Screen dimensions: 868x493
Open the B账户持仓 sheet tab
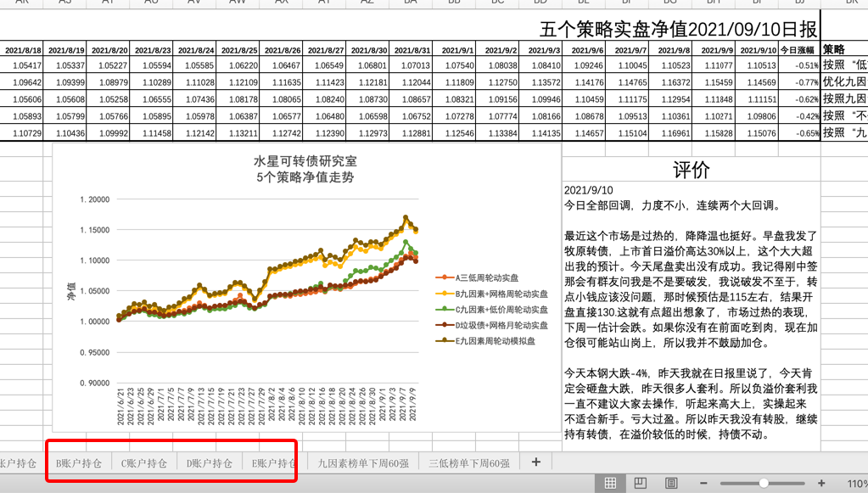(x=79, y=463)
